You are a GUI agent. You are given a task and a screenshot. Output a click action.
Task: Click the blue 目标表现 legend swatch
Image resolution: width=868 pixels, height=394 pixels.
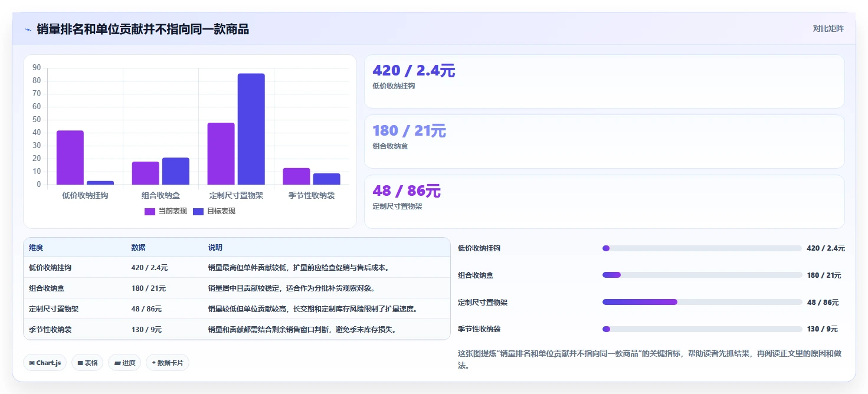(x=198, y=211)
